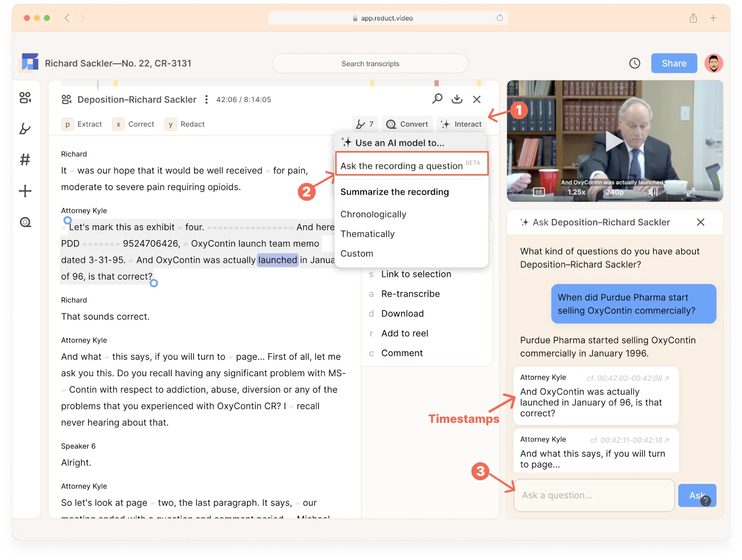
Task: Toggle video volume mute
Action: click(x=652, y=192)
